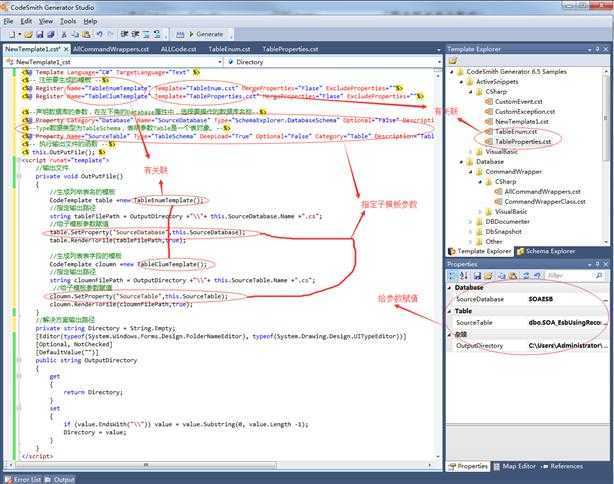
Task: Save the current template
Action: 40,34
